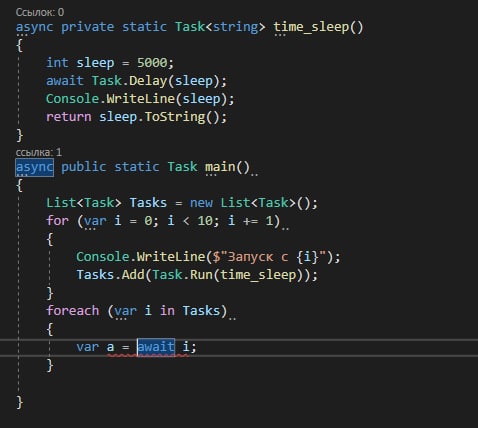
Task: Place cursor on "int sleep = 5000;" line
Action: click(110, 63)
